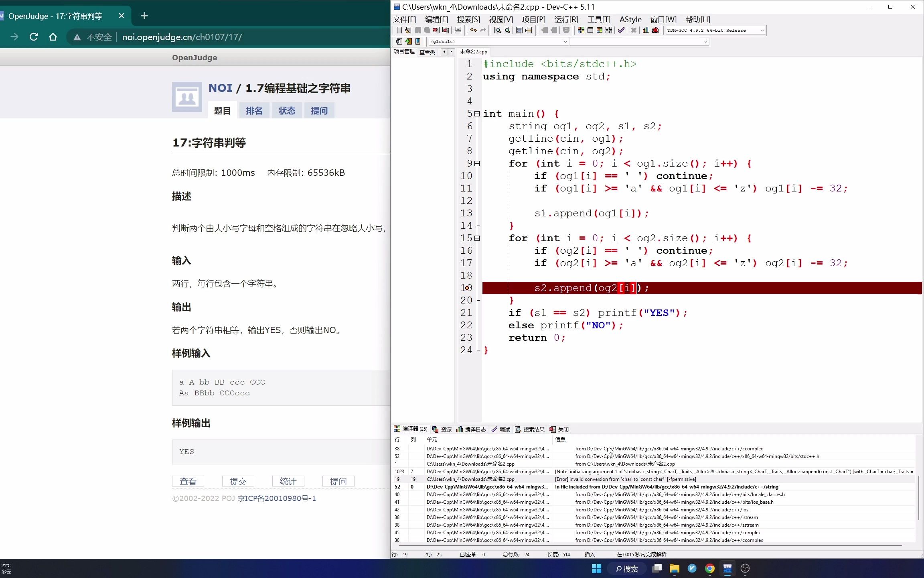Select the compiler dropdown TDM-GCC 4.9.2

pyautogui.click(x=716, y=30)
